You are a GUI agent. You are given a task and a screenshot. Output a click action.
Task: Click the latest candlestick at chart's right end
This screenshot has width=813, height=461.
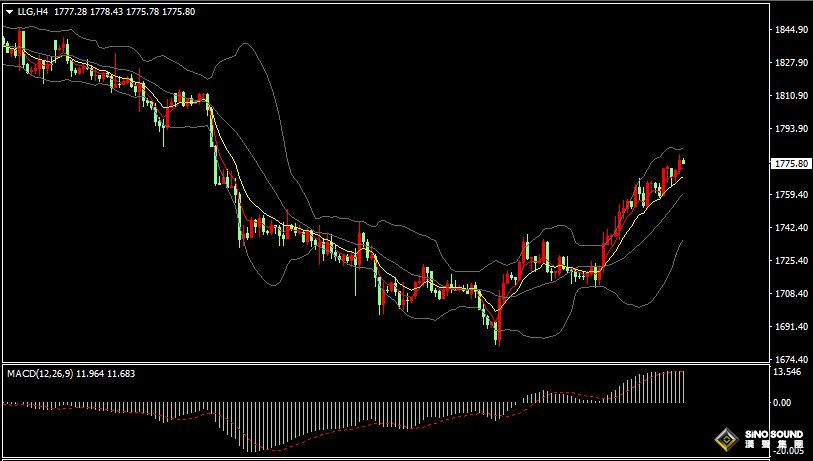682,162
